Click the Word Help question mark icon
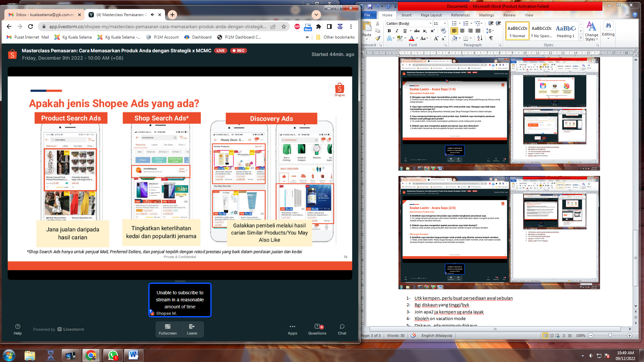This screenshot has height=362, width=644. 635,15
